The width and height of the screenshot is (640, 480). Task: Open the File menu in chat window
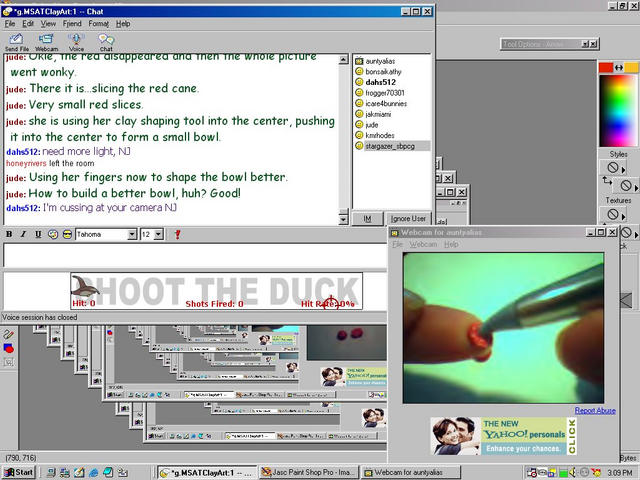pos(10,24)
